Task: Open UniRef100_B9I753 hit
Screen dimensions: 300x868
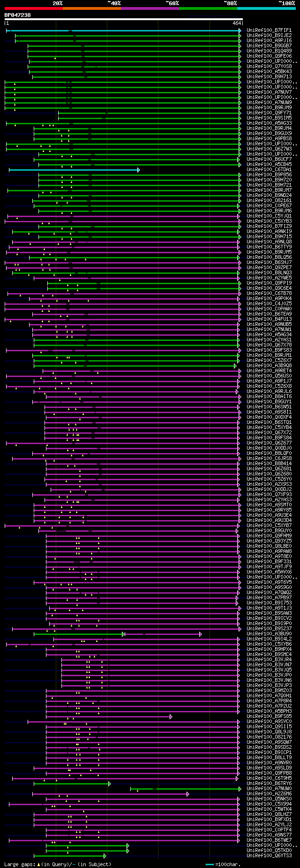Action: (x=269, y=603)
